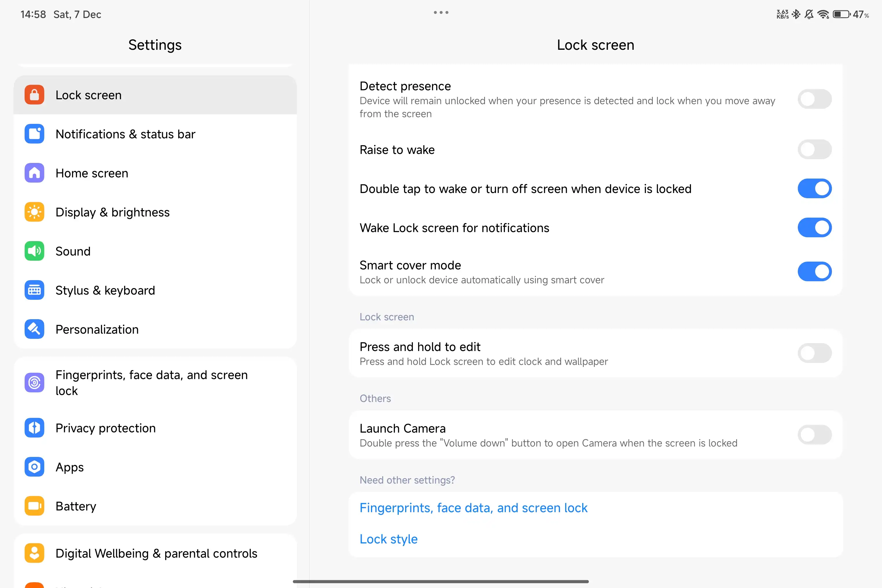Click the orange Lock screen padlock icon

pos(34,95)
